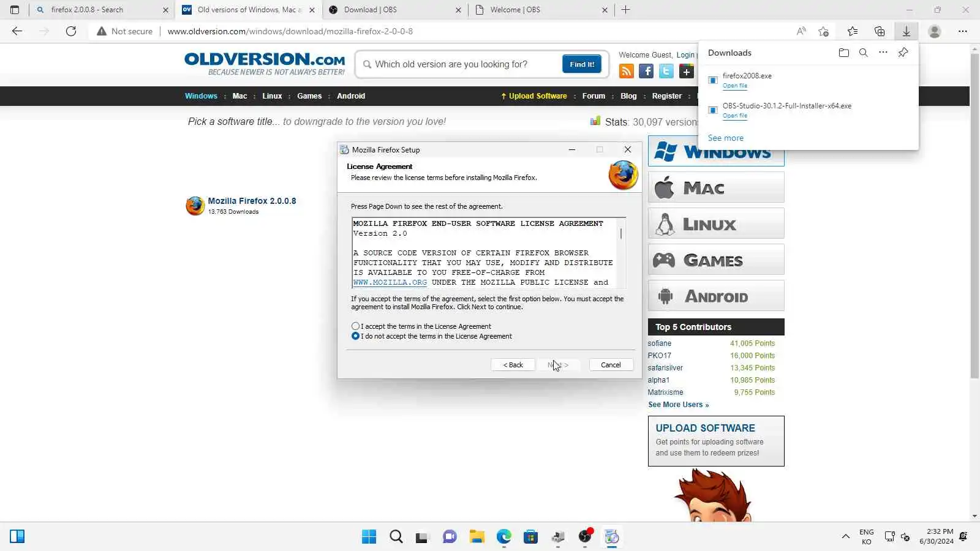Switch to firefox 2.0.0.8 Search tab
The image size is (980, 551).
102,10
